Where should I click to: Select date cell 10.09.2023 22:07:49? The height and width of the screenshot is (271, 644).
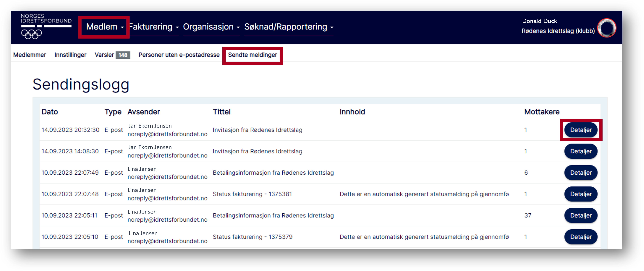point(70,173)
